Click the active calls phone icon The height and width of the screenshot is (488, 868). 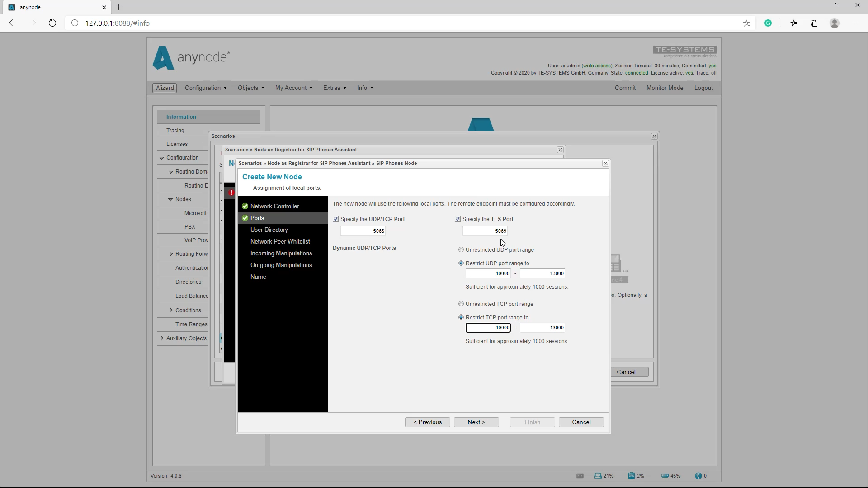pyautogui.click(x=698, y=476)
